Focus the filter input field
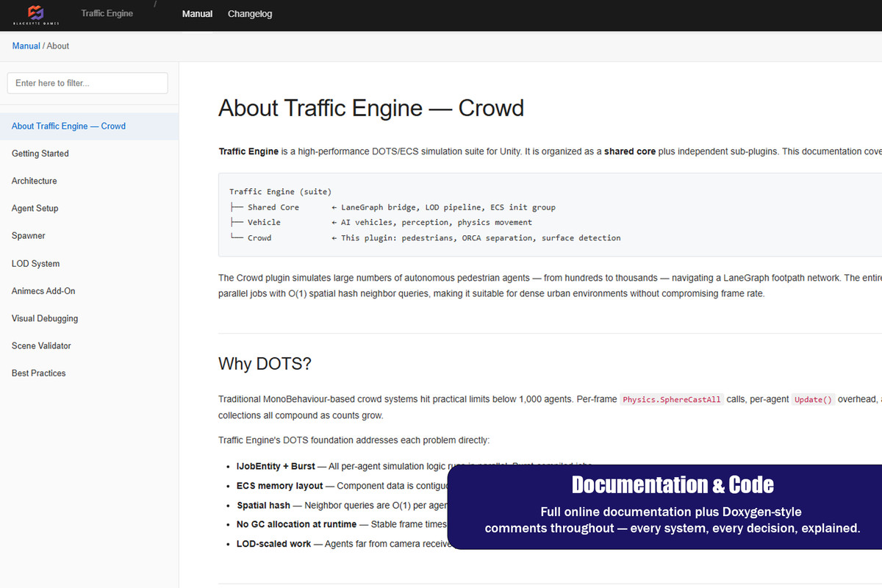The width and height of the screenshot is (882, 588). coord(87,83)
